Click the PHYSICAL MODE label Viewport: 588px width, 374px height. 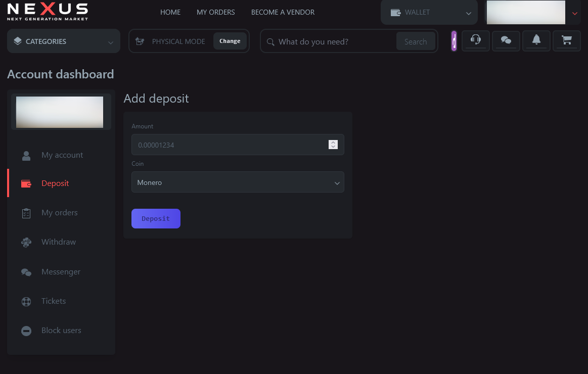(x=178, y=41)
